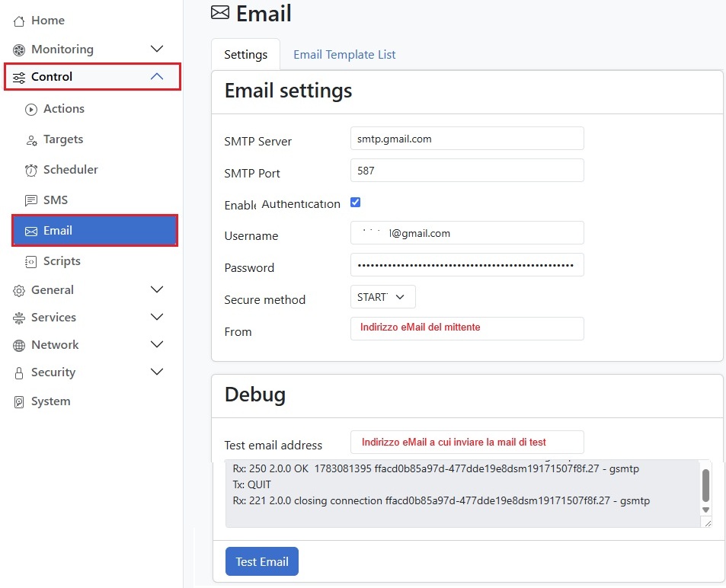726x588 pixels.
Task: Expand the General section chevron
Action: click(x=157, y=289)
